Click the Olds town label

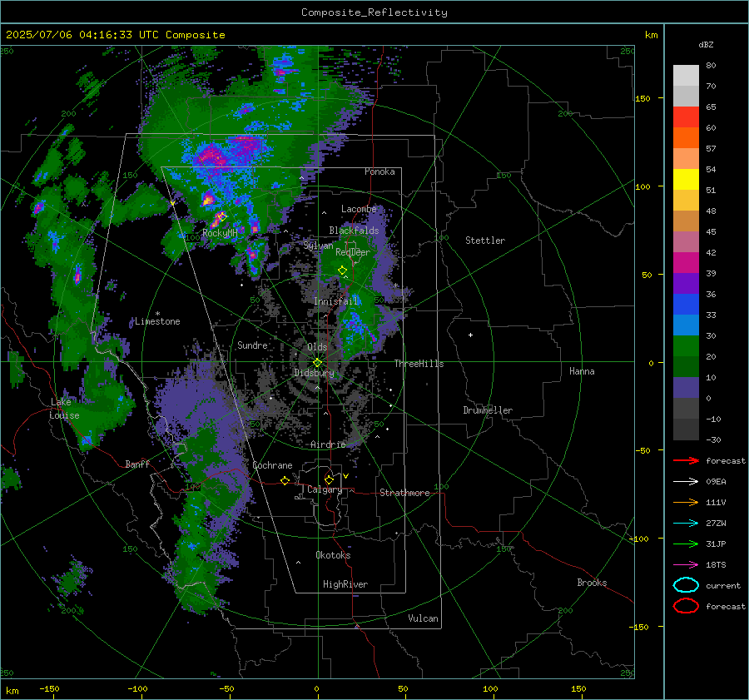coord(317,347)
